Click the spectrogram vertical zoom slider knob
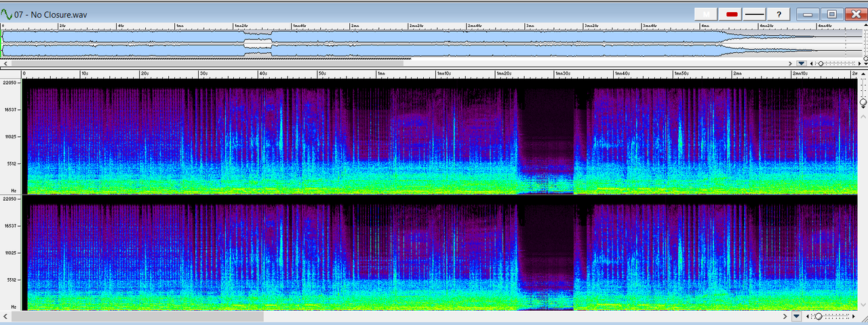The width and height of the screenshot is (868, 325). point(863,102)
